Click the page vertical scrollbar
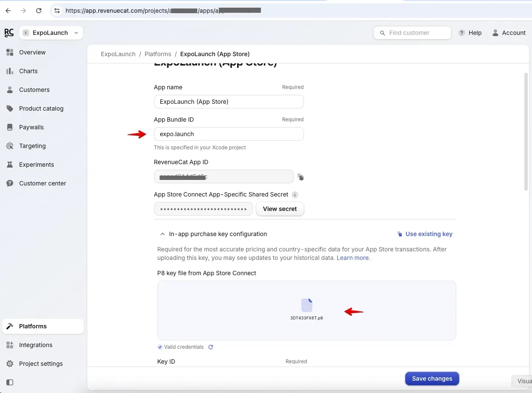The height and width of the screenshot is (393, 532). tap(526, 132)
